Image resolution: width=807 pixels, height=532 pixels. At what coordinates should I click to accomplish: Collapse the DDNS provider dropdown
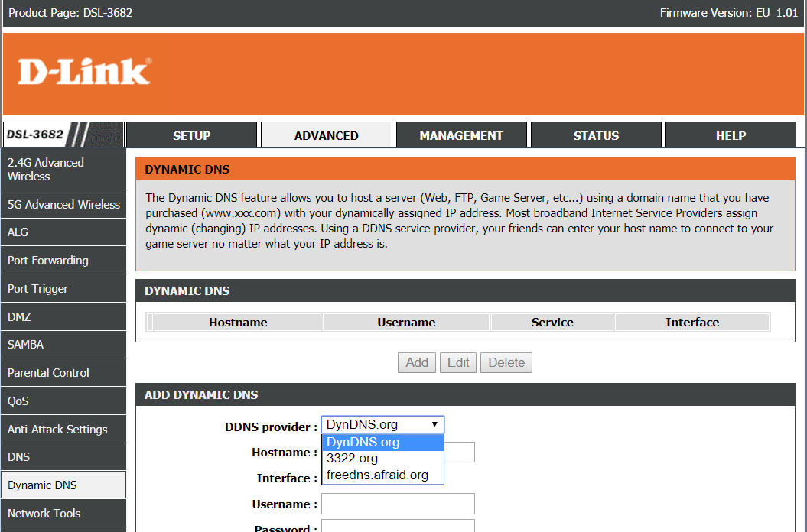coord(383,424)
